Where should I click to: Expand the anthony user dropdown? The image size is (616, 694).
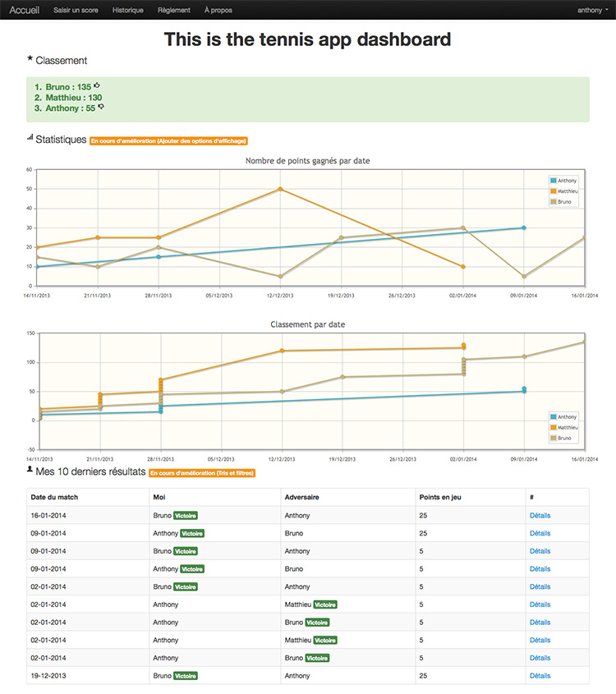pos(592,10)
